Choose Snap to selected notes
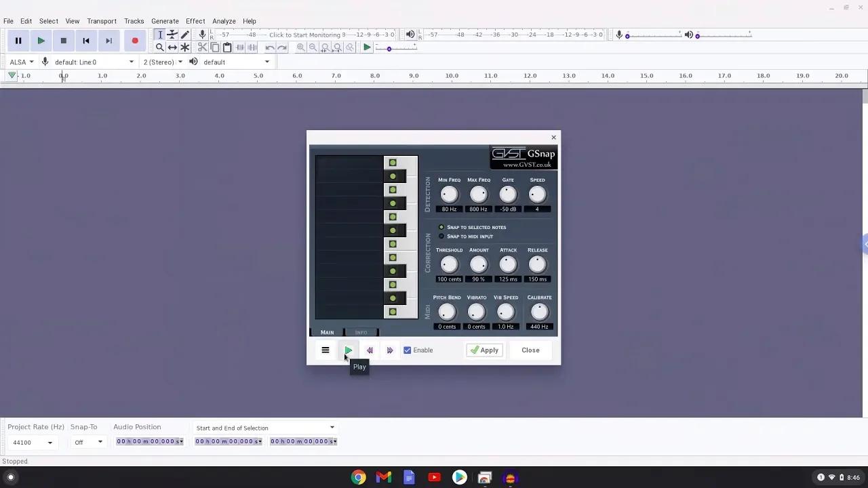The width and height of the screenshot is (868, 488). 441,227
